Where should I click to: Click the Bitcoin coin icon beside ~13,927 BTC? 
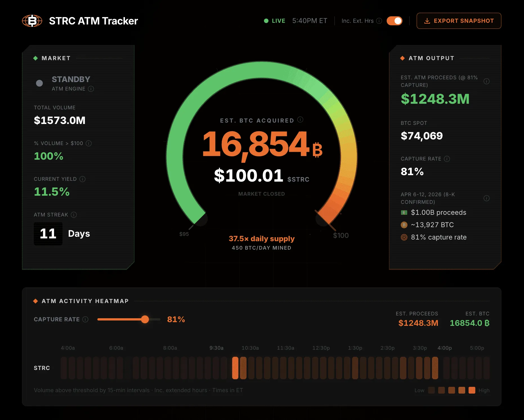coord(404,225)
